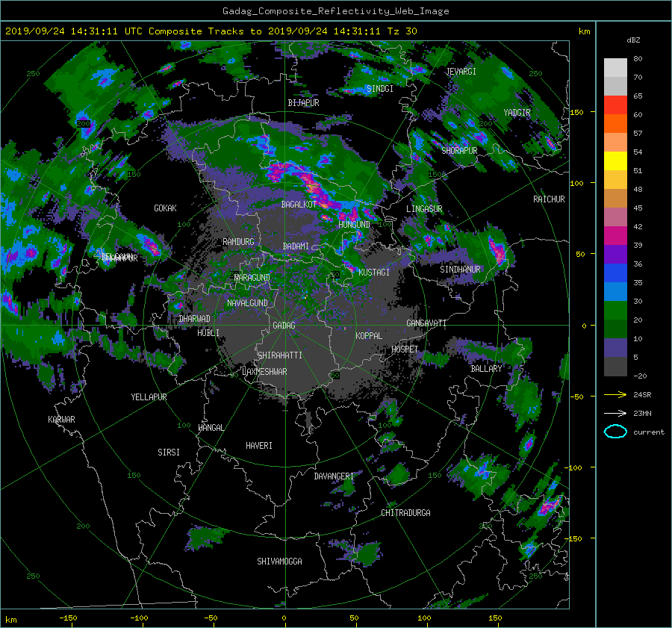
Task: Pick the bright green 30–20 dBZ swatch
Action: point(615,311)
